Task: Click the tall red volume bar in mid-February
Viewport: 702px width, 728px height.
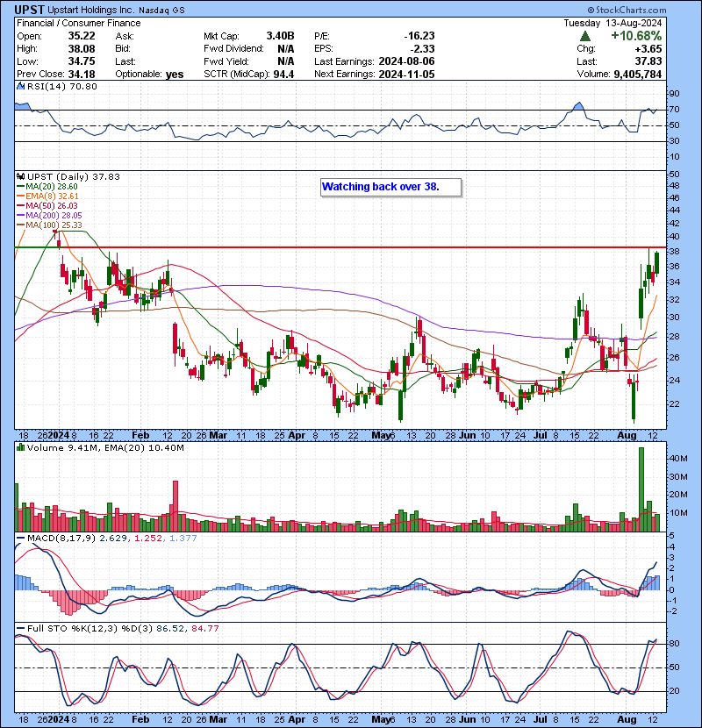Action: [x=175, y=506]
